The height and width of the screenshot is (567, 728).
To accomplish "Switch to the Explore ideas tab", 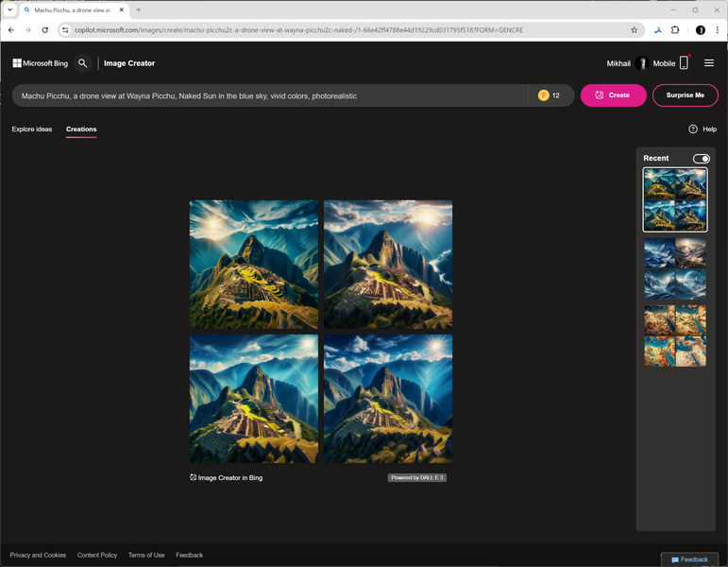I will (32, 129).
